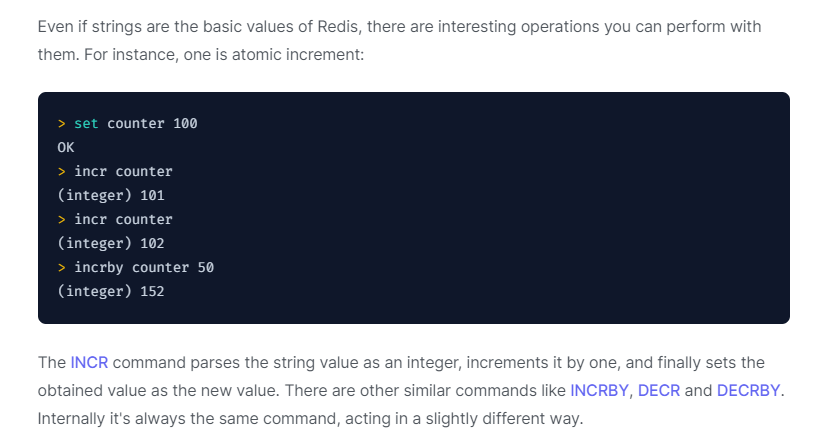Select the '(integer) 152' result line
The height and width of the screenshot is (447, 822).
pyautogui.click(x=111, y=291)
